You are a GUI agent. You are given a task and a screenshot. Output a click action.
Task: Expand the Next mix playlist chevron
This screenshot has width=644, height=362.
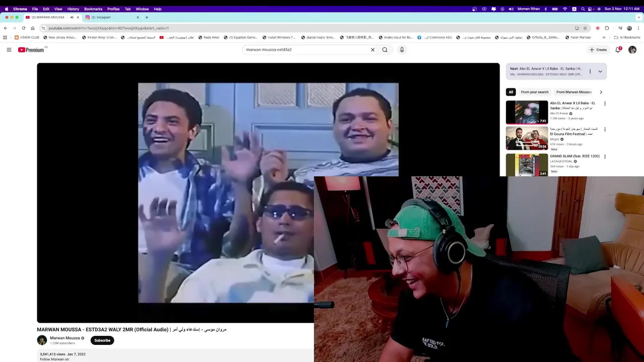pyautogui.click(x=600, y=71)
